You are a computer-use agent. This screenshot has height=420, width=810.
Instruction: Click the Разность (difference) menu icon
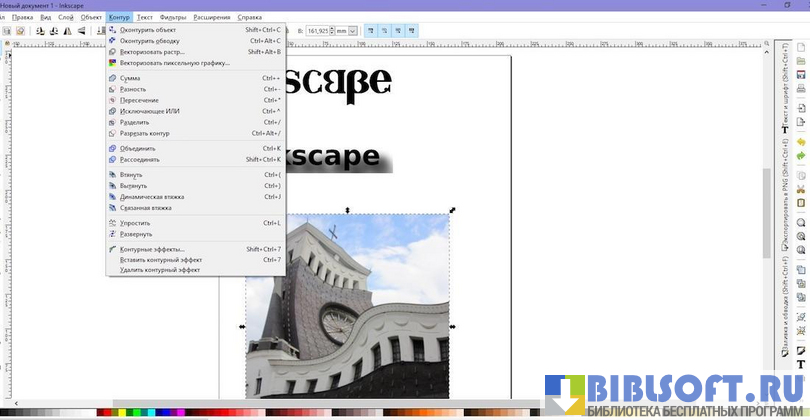[112, 89]
